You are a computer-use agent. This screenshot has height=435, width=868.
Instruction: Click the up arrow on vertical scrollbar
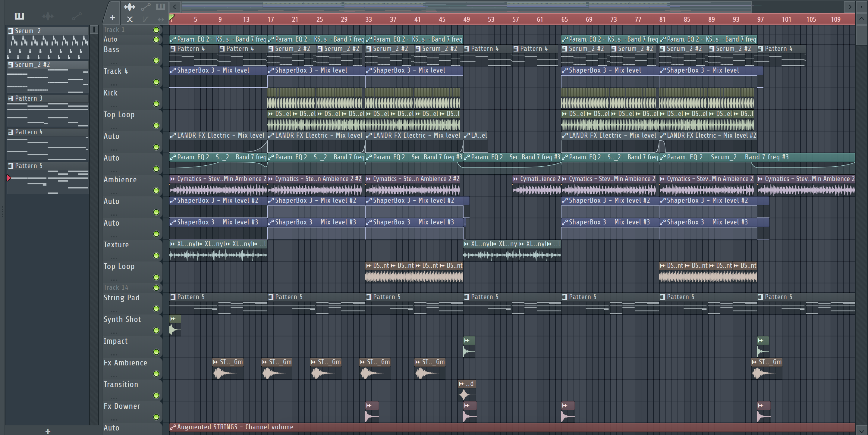click(x=861, y=19)
